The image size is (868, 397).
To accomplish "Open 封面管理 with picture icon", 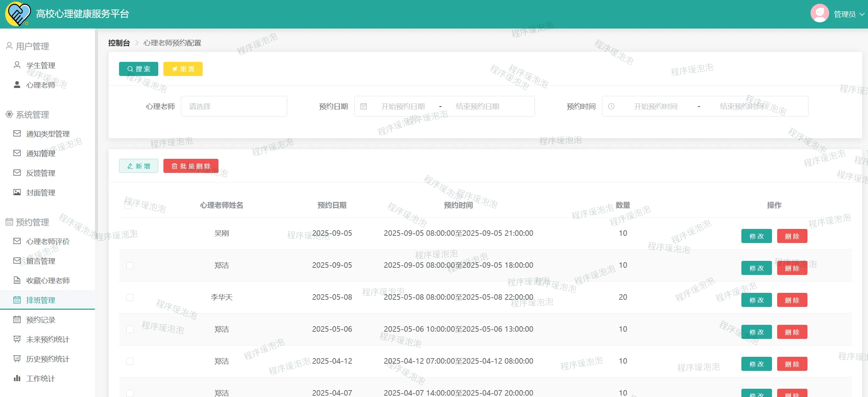I will 41,192.
